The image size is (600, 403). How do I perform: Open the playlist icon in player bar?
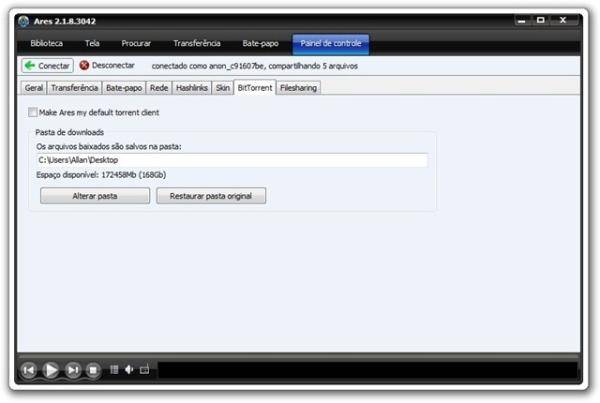(114, 369)
